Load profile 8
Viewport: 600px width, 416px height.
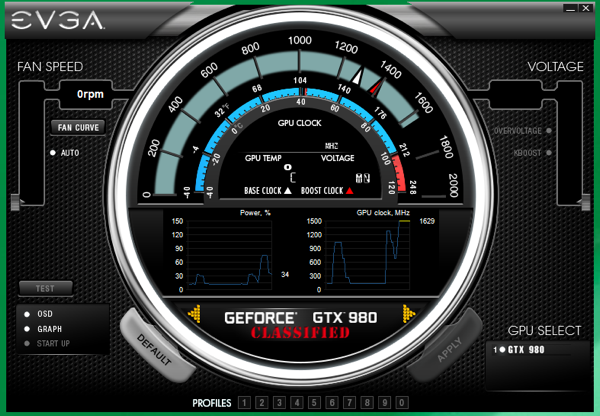pos(367,403)
